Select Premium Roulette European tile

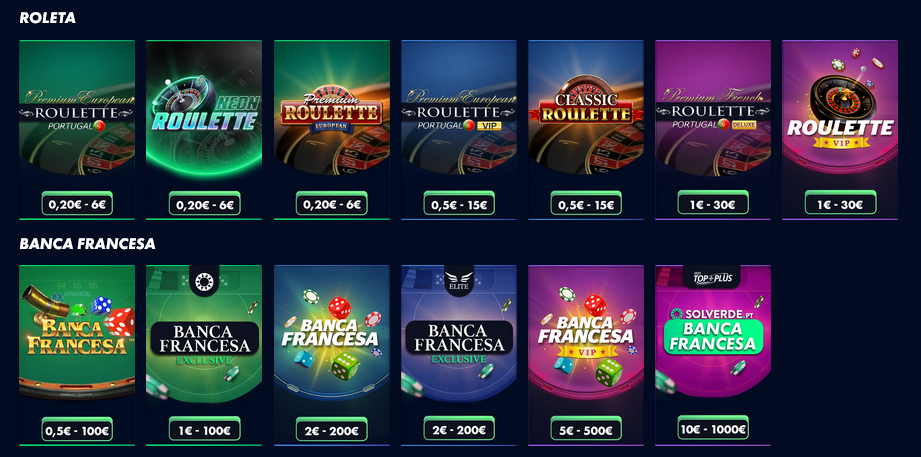point(331,130)
